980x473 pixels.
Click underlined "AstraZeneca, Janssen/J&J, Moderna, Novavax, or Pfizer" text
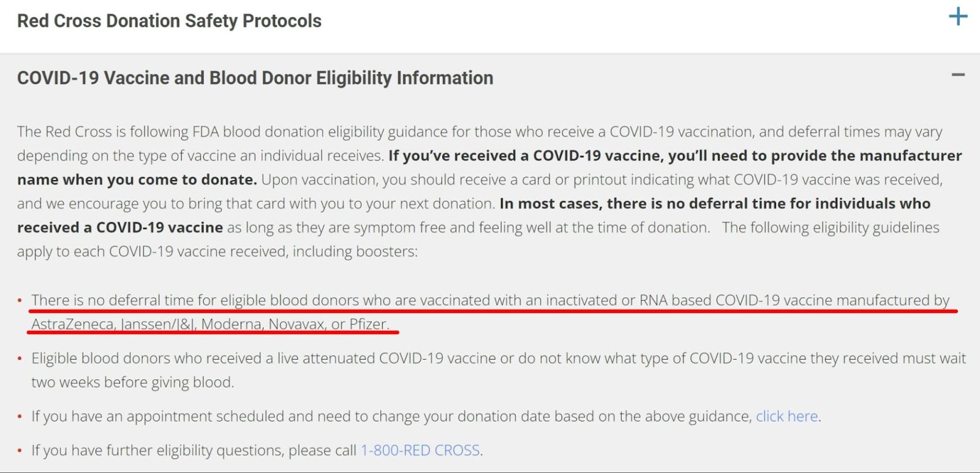pos(210,324)
